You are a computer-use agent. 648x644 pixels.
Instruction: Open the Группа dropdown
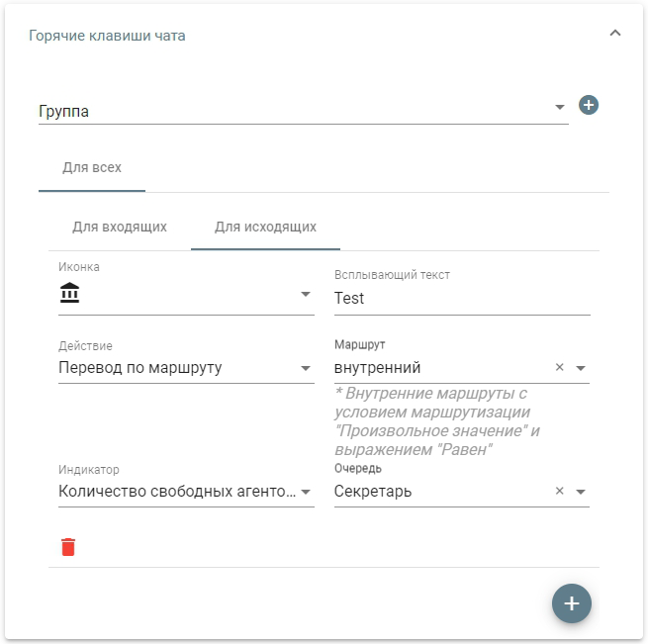[304, 111]
